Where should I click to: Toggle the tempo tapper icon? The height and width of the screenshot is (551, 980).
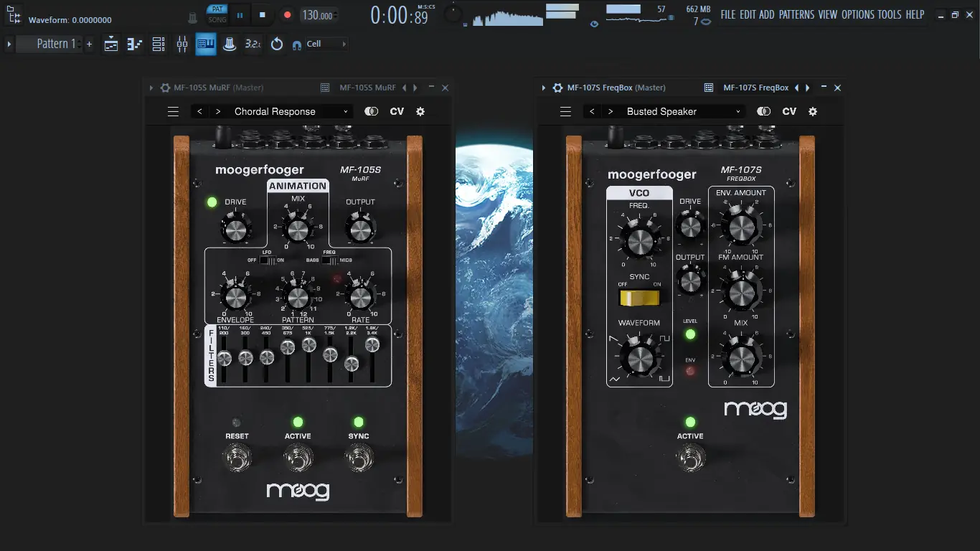[x=230, y=44]
